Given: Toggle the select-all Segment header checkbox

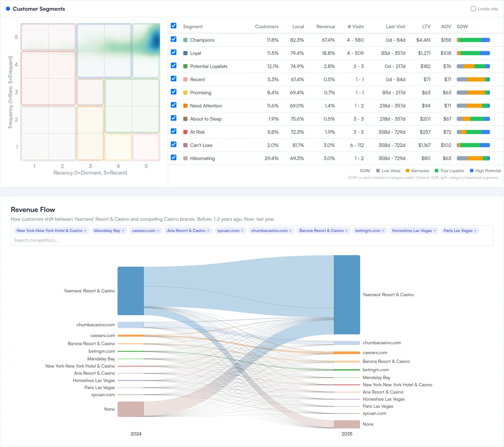Looking at the screenshot, I should 174,26.
